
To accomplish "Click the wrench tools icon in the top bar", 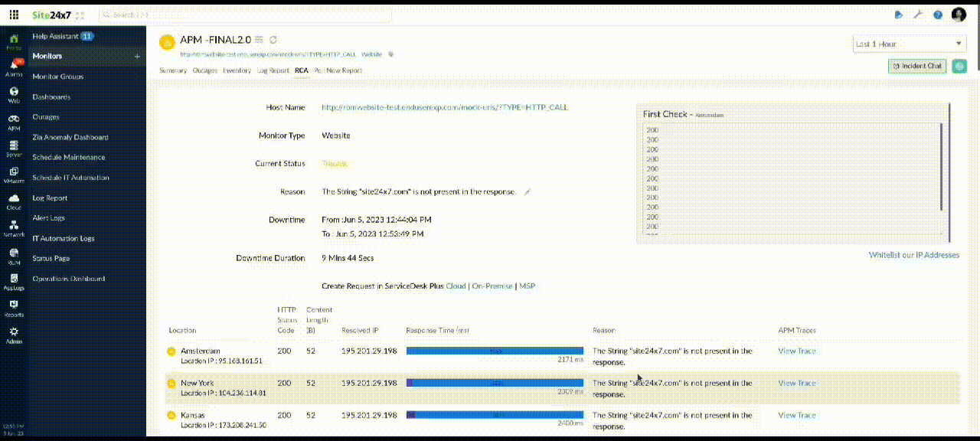I will (917, 14).
